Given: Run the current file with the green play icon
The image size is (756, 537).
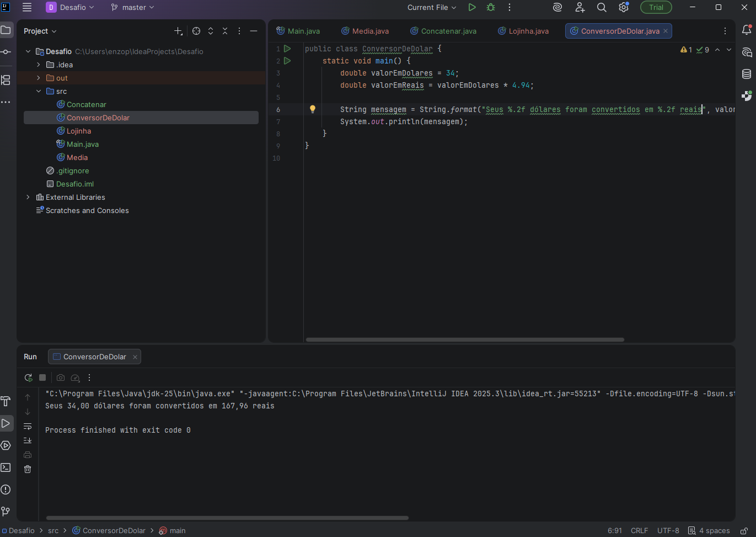Looking at the screenshot, I should [x=471, y=7].
